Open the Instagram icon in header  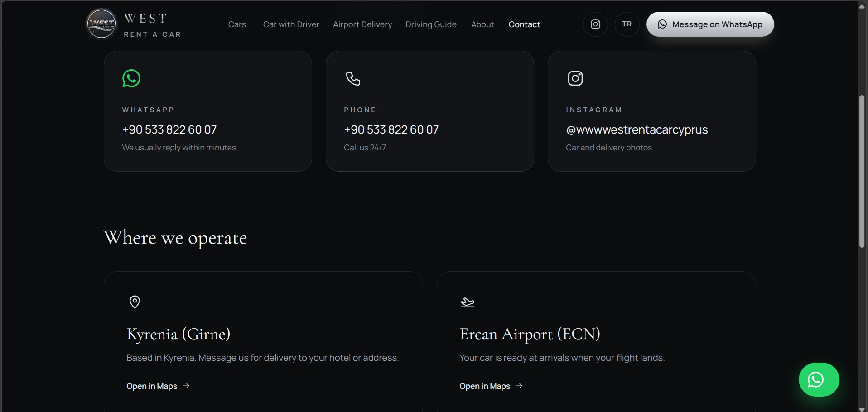595,24
